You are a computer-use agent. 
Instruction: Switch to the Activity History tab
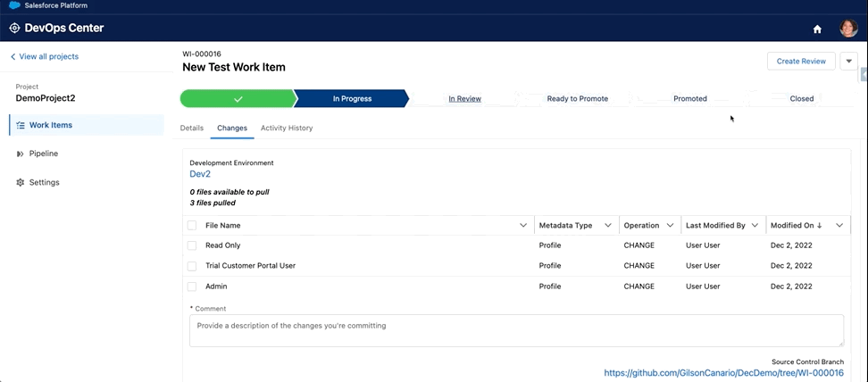(287, 128)
